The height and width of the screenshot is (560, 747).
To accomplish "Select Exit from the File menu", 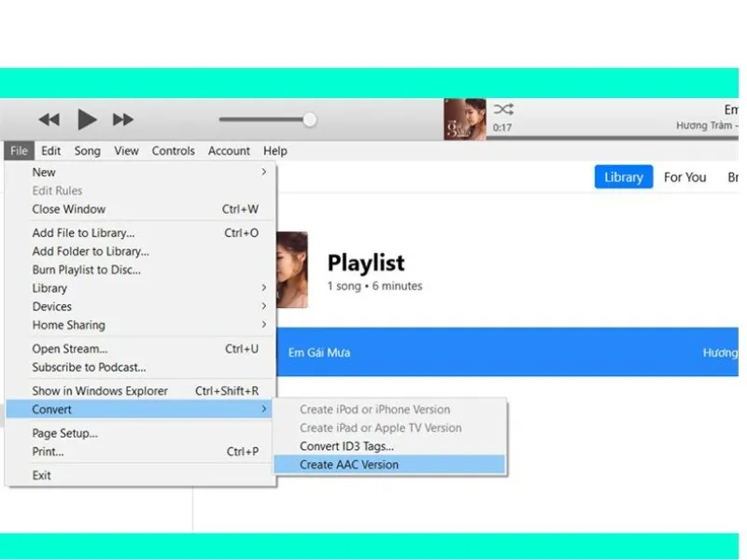I will (x=139, y=475).
